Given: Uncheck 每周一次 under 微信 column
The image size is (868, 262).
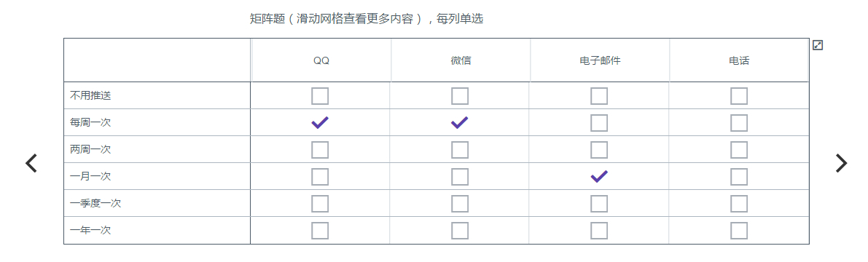Looking at the screenshot, I should click(x=459, y=123).
